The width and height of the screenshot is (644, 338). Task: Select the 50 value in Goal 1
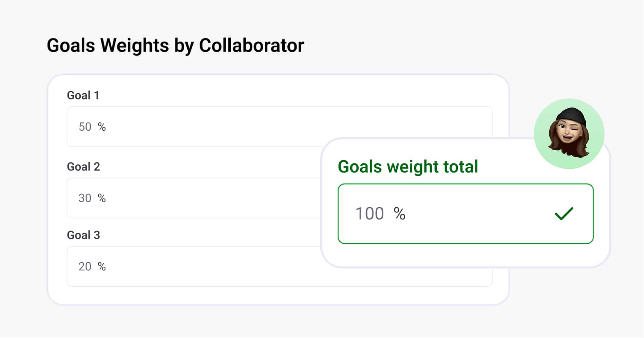click(x=85, y=127)
